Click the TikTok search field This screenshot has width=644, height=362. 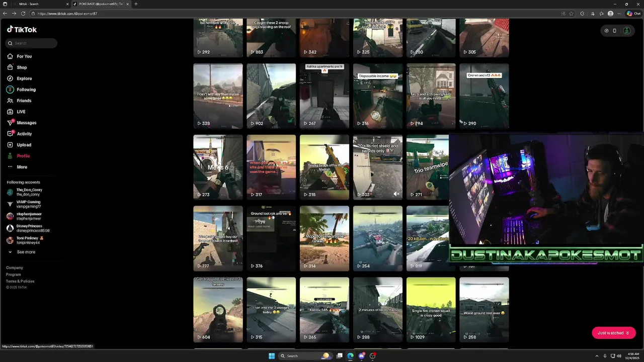tap(31, 43)
